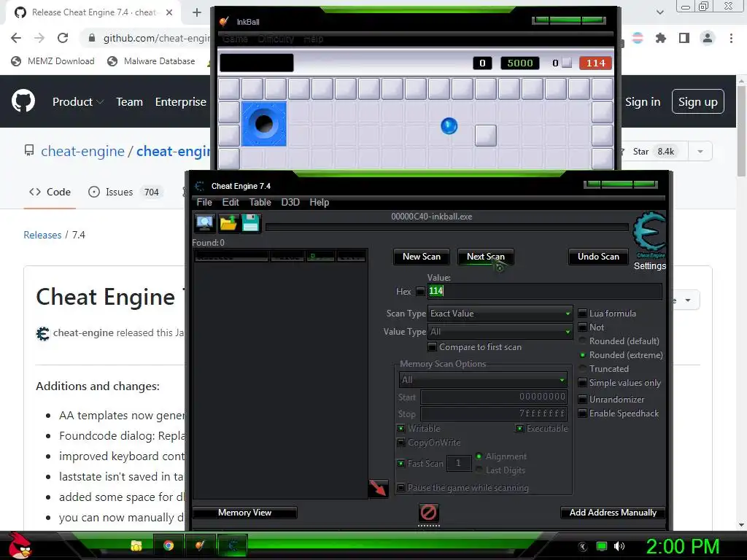Click the Start address field
The height and width of the screenshot is (560, 747).
click(494, 397)
